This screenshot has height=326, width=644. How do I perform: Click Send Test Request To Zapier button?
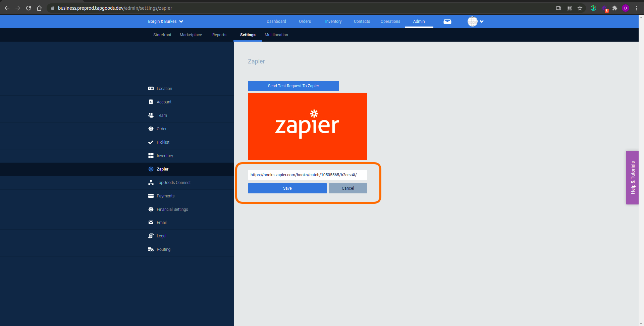(293, 86)
